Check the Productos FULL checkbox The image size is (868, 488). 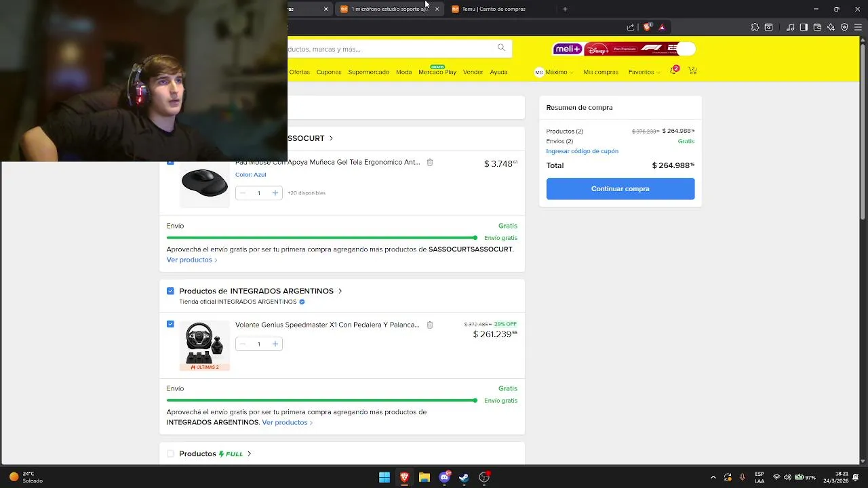click(170, 453)
